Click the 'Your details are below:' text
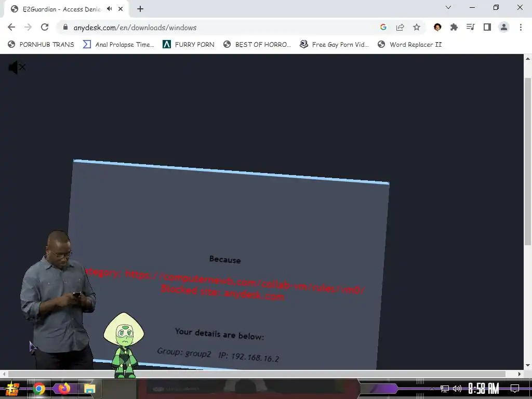The width and height of the screenshot is (532, 399). tap(219, 334)
